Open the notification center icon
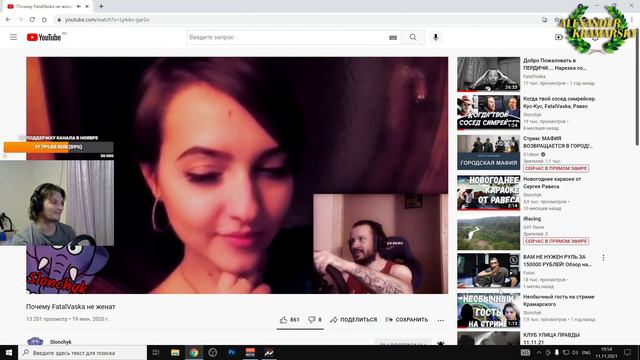The image size is (640, 360). click(627, 352)
